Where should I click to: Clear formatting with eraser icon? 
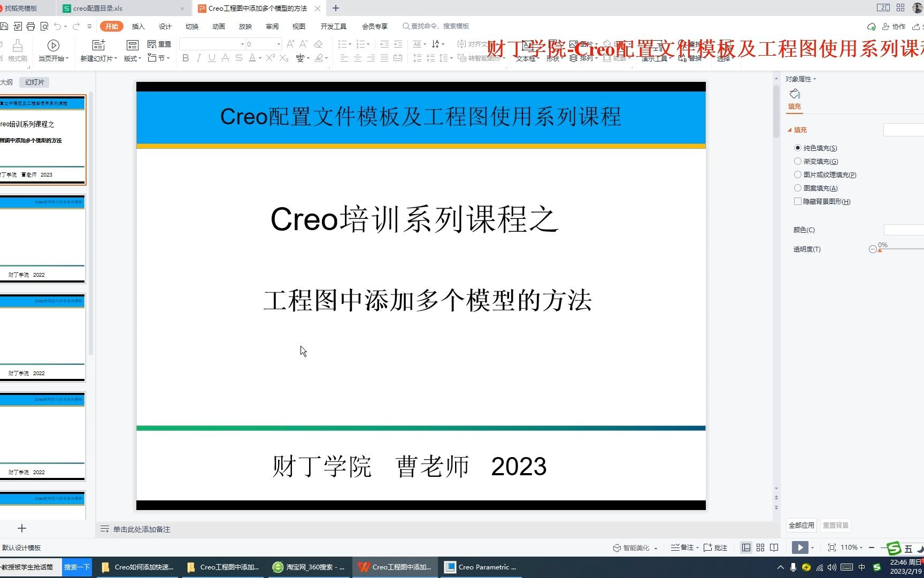(x=318, y=44)
